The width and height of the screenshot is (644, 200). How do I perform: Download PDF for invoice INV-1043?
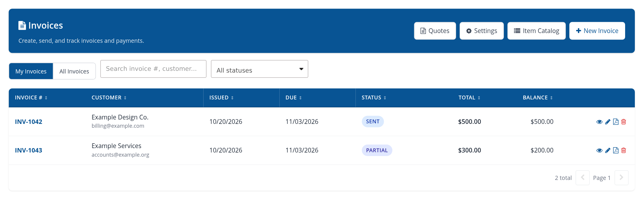click(x=616, y=150)
